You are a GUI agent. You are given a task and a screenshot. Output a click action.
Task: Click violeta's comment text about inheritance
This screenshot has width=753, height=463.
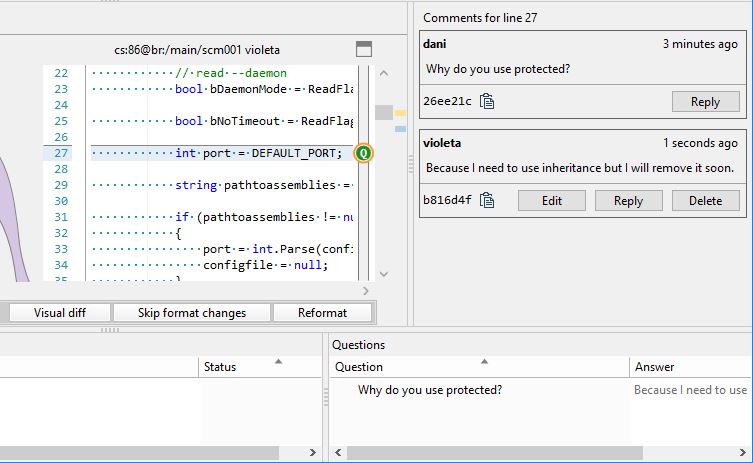[x=580, y=168]
